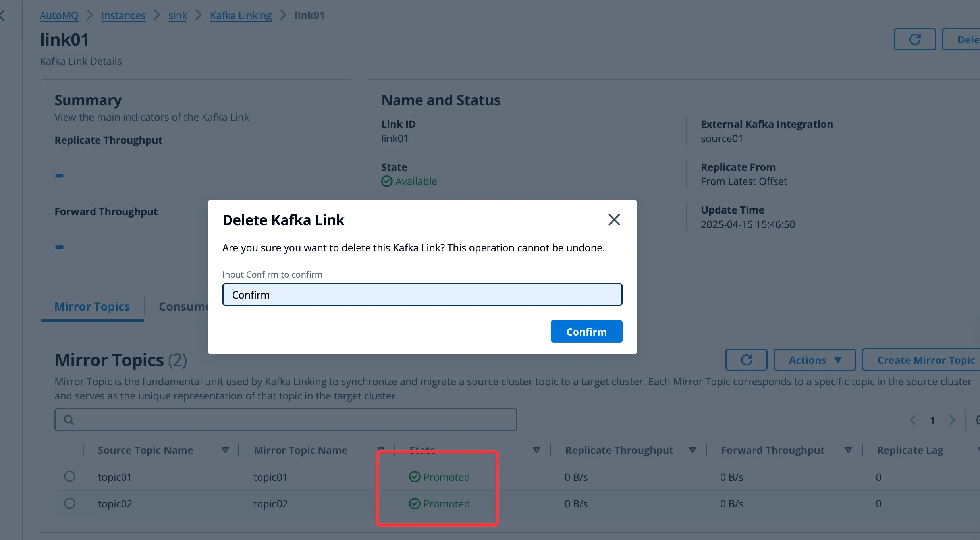Click the Confirm text input field
980x540 pixels.
coord(422,294)
